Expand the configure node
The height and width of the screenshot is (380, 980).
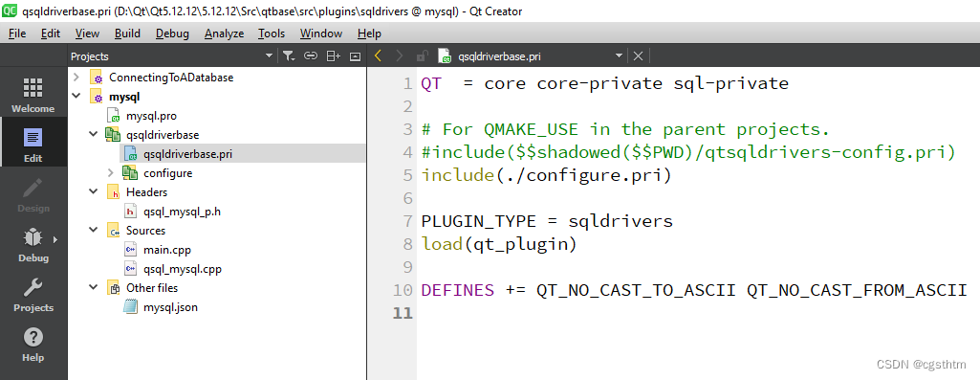111,173
